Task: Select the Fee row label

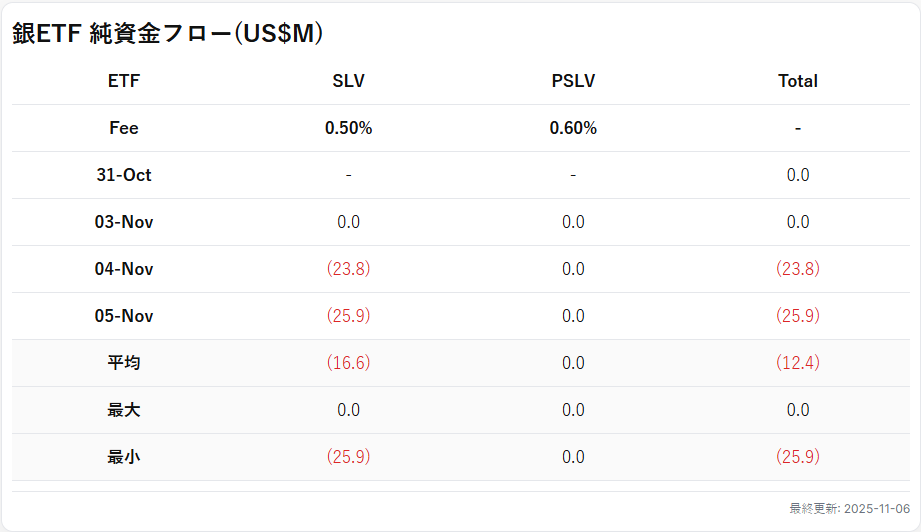Action: (x=124, y=128)
